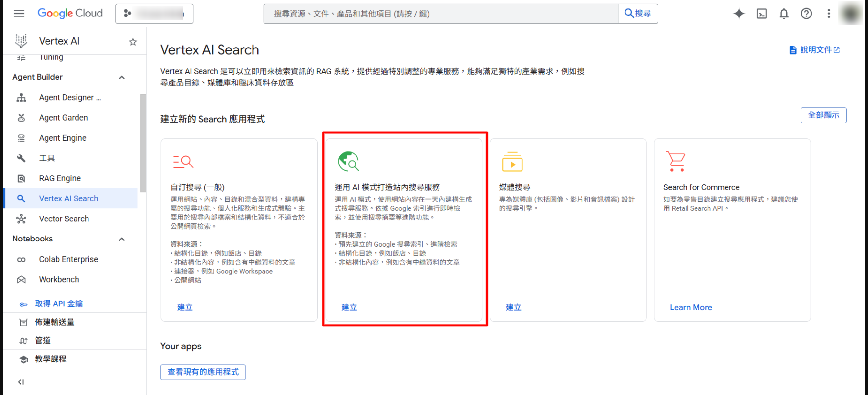Open the three-dot settings menu
The width and height of the screenshot is (868, 395).
(829, 14)
